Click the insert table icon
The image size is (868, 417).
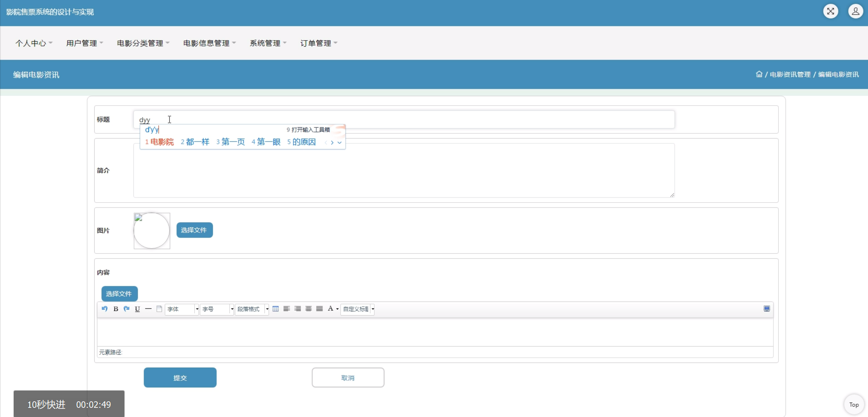pos(276,309)
